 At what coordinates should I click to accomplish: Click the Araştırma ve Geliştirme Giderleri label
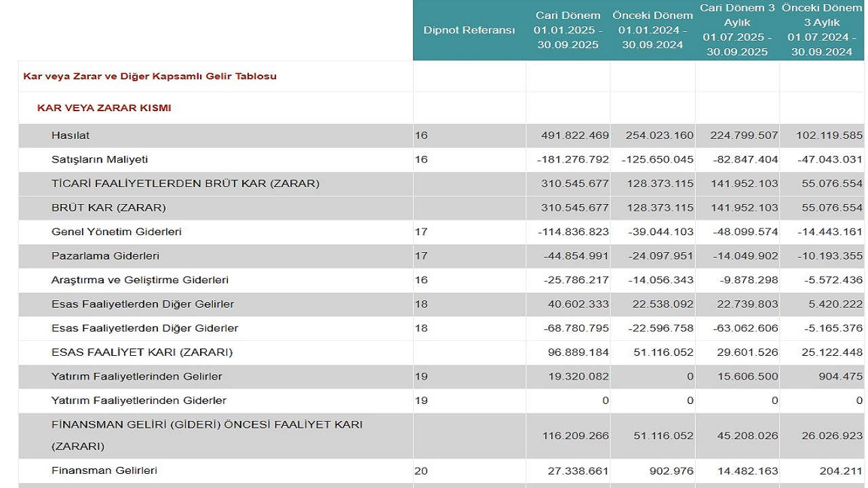140,280
